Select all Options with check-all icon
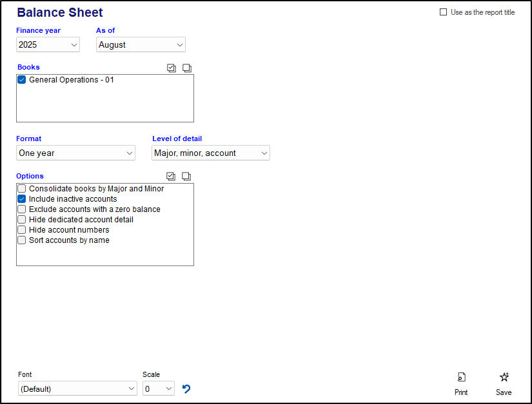Screen dimensions: 532x404 (172, 176)
